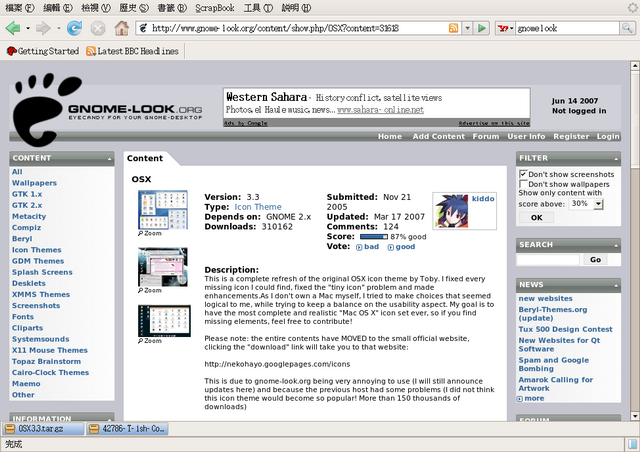Click the Getting Started bookmark
640x452 pixels.
(43, 51)
